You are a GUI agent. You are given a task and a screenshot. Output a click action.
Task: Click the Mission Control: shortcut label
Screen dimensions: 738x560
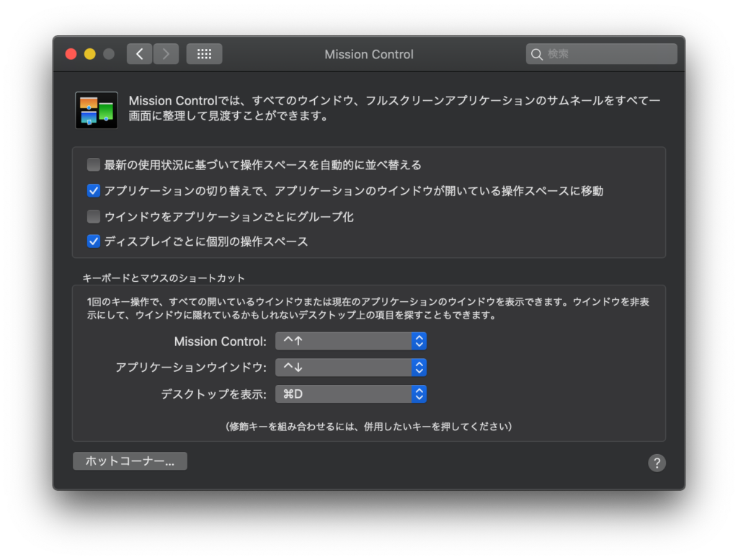click(221, 342)
